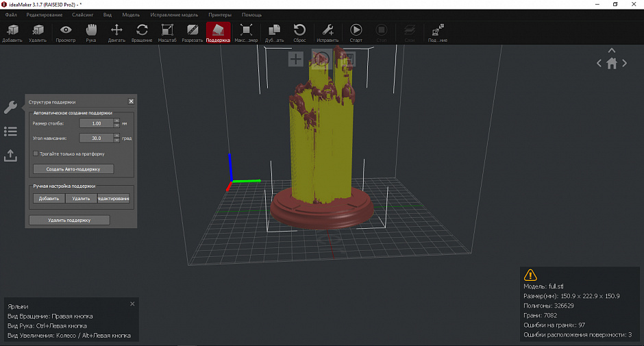Open the Вид menu

(107, 15)
